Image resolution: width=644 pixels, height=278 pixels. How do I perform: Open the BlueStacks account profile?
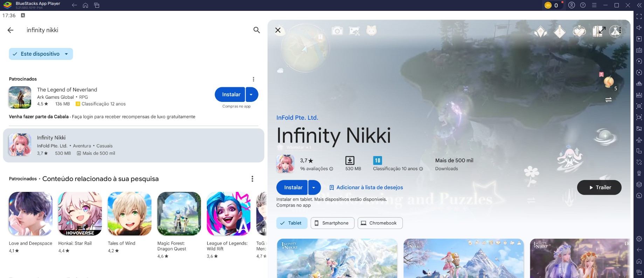tap(572, 5)
